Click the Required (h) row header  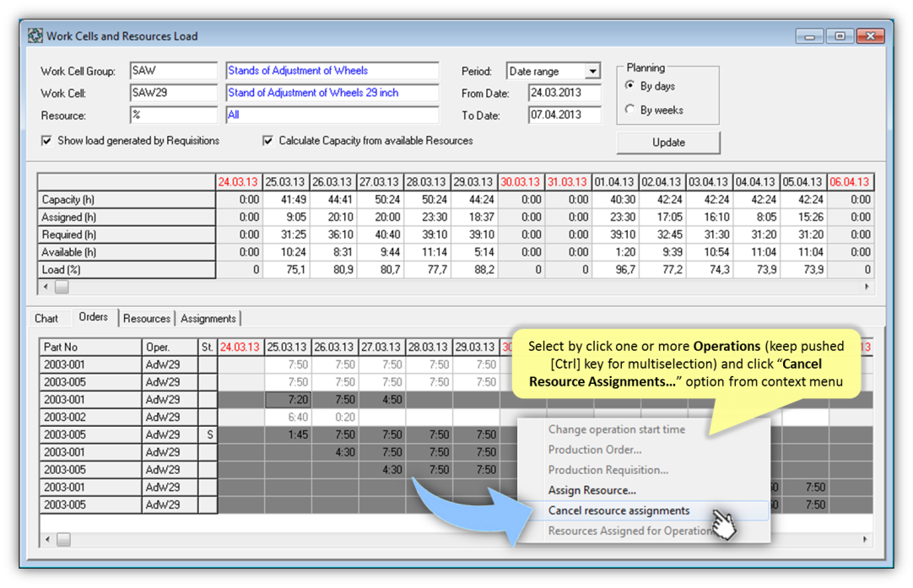tap(127, 235)
